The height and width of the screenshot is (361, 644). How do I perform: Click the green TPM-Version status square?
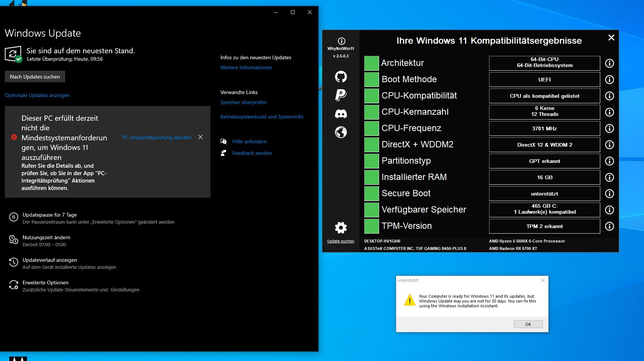click(371, 226)
